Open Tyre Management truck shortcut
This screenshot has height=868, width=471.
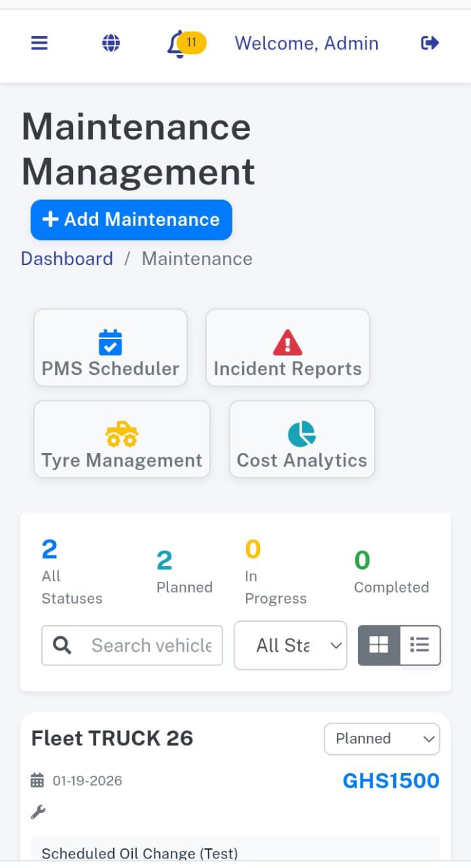pos(122,439)
